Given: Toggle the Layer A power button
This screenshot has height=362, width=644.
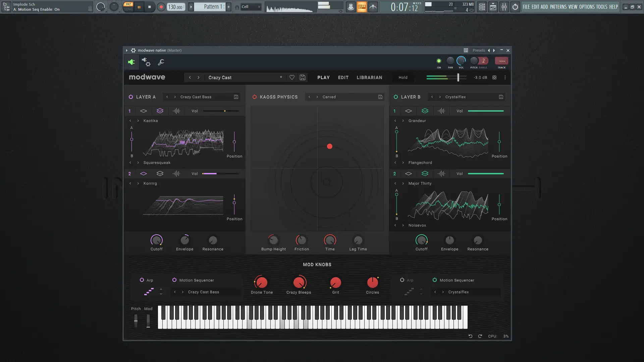Looking at the screenshot, I should [131, 97].
